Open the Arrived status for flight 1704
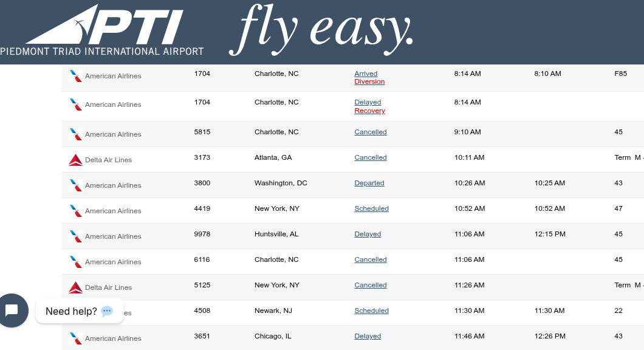 coord(366,74)
